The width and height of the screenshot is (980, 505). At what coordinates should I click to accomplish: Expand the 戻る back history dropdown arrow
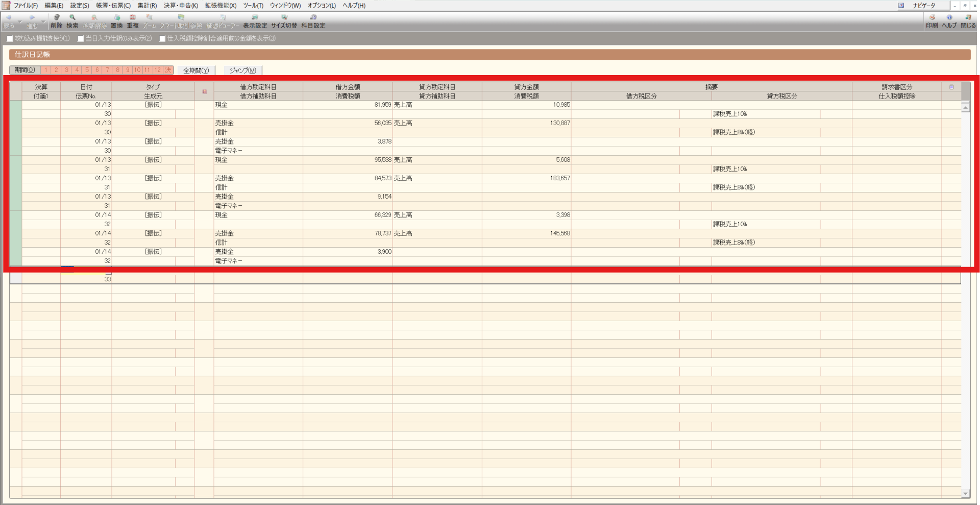(x=20, y=21)
